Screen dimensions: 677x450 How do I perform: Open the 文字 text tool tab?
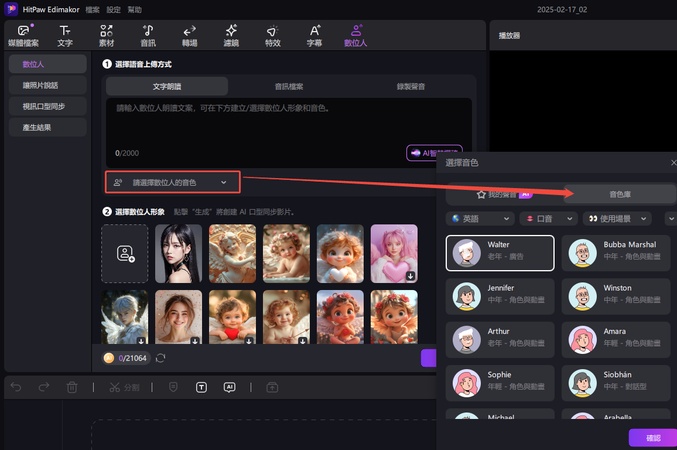pos(65,36)
